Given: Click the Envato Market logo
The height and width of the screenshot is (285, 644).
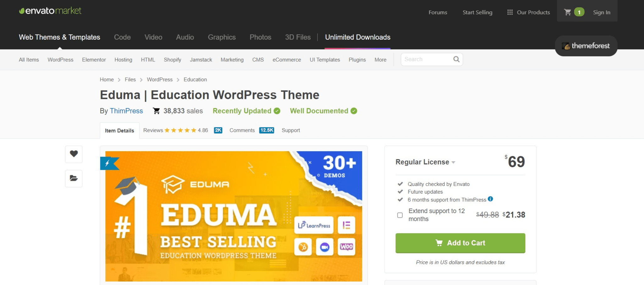Looking at the screenshot, I should (x=50, y=11).
